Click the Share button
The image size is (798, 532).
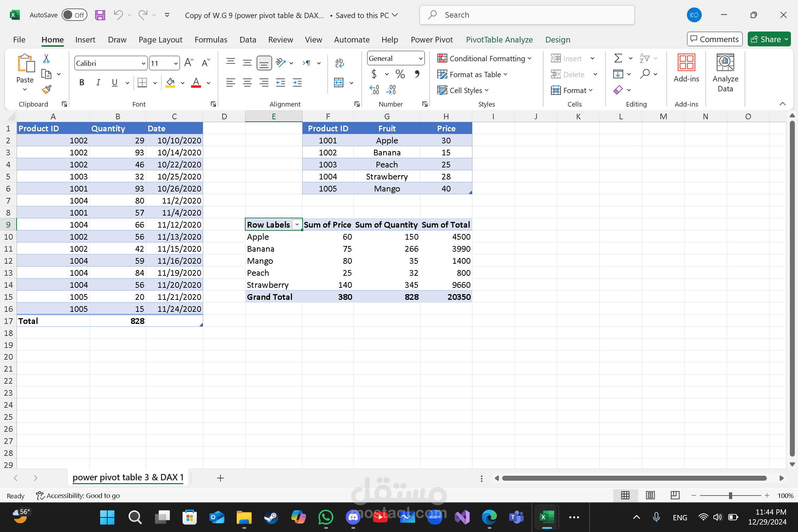pos(769,39)
